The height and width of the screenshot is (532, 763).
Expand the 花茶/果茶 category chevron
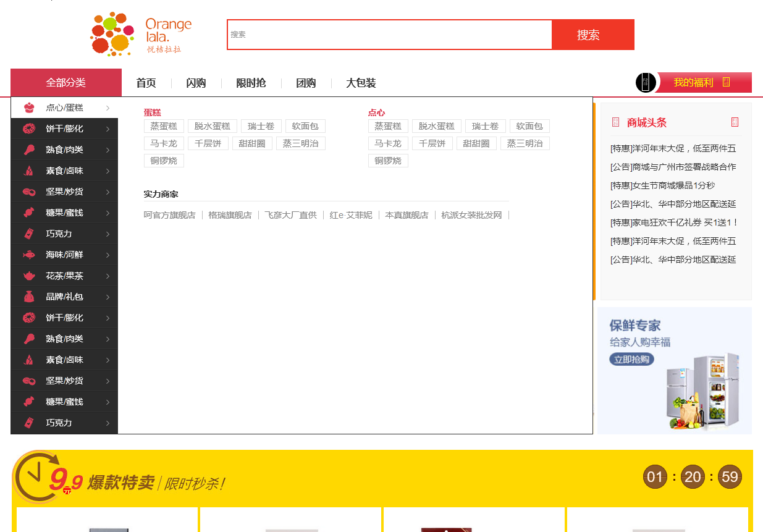tap(107, 276)
